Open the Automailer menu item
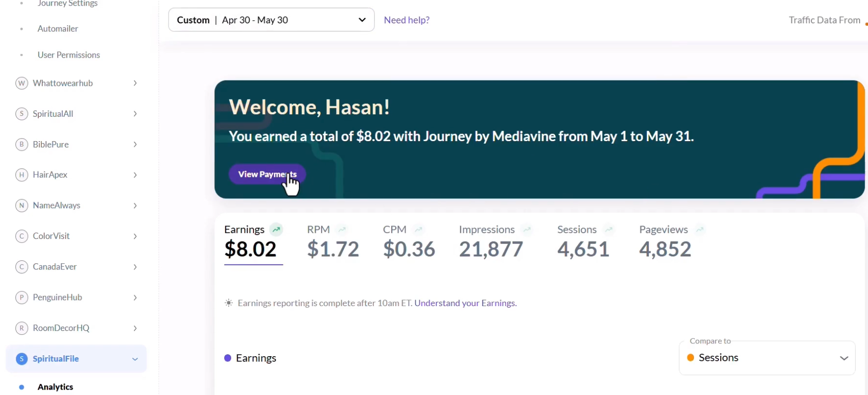This screenshot has width=868, height=395. pos(58,29)
